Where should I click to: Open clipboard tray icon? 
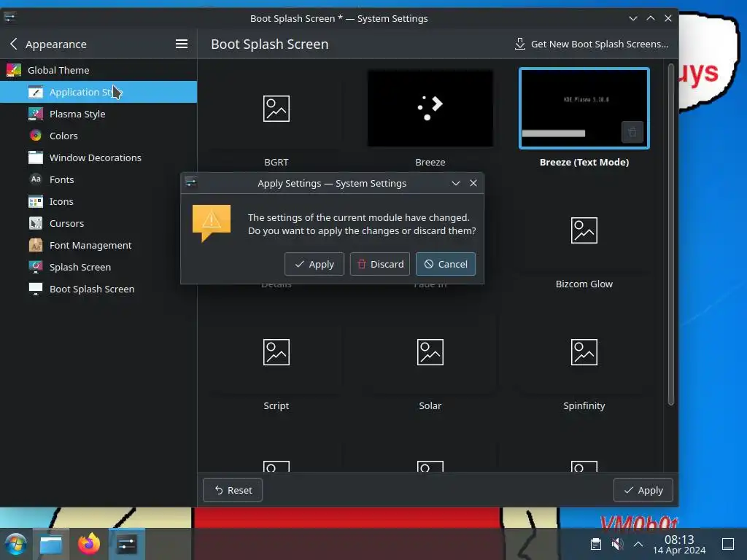[595, 544]
